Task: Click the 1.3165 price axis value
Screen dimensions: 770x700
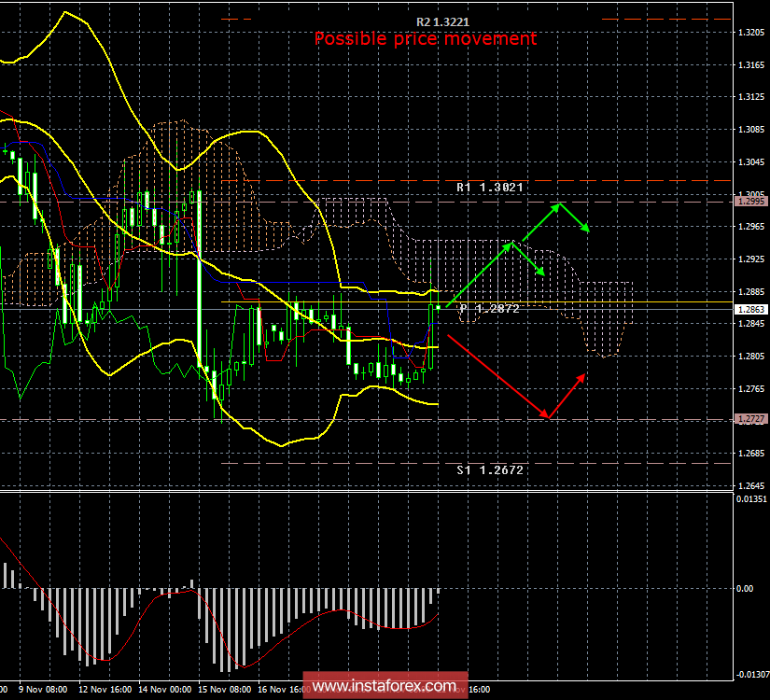Action: coord(751,64)
